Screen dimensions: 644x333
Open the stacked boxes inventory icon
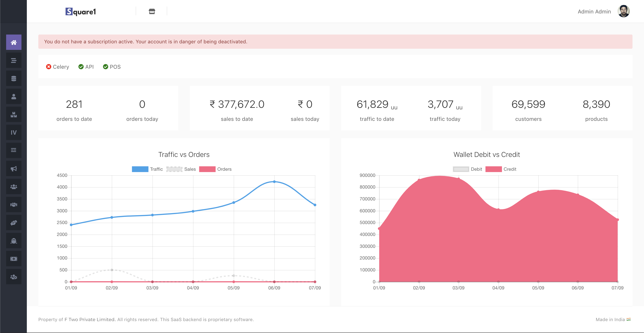[x=14, y=115]
